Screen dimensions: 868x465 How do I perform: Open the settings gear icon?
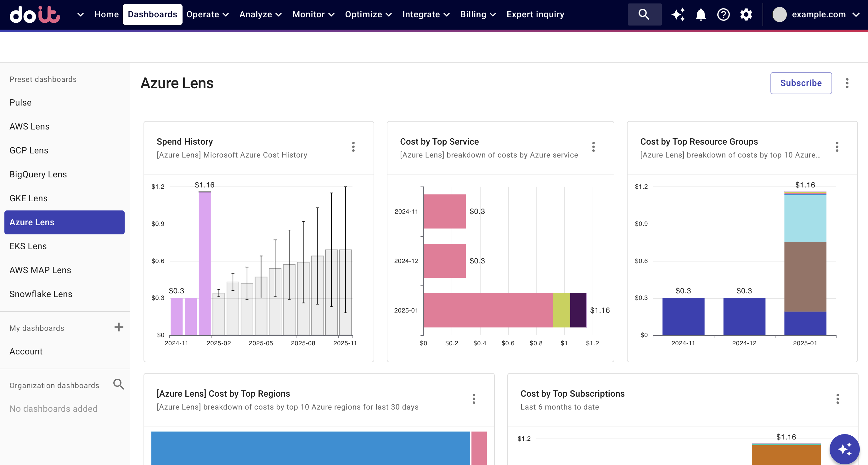point(746,14)
